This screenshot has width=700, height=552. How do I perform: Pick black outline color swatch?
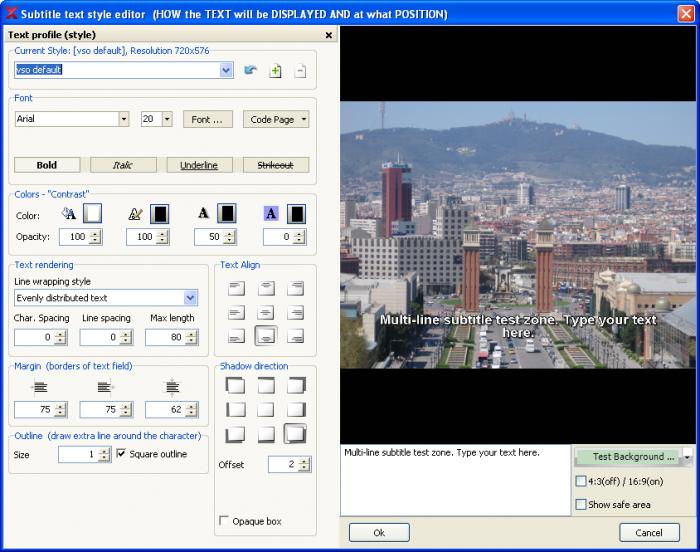[x=159, y=213]
